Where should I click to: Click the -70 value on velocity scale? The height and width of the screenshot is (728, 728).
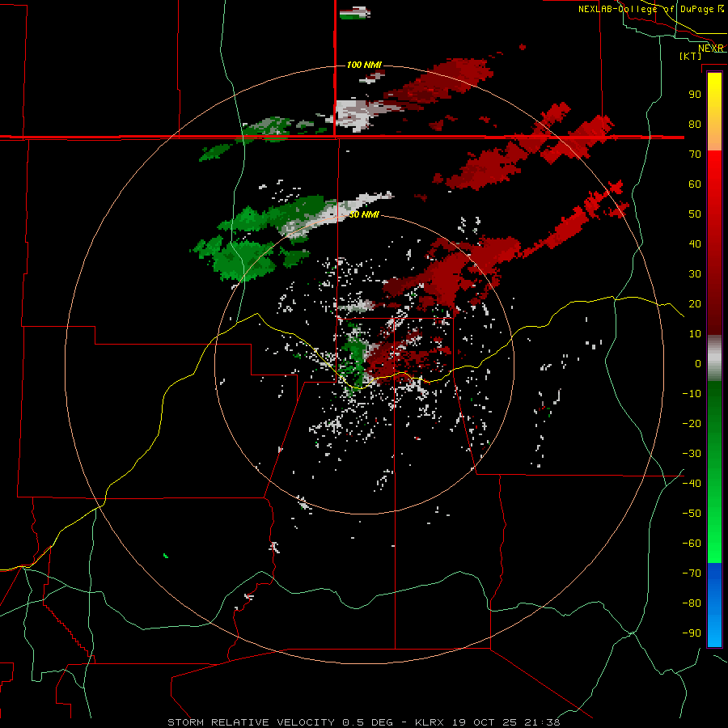(x=692, y=574)
